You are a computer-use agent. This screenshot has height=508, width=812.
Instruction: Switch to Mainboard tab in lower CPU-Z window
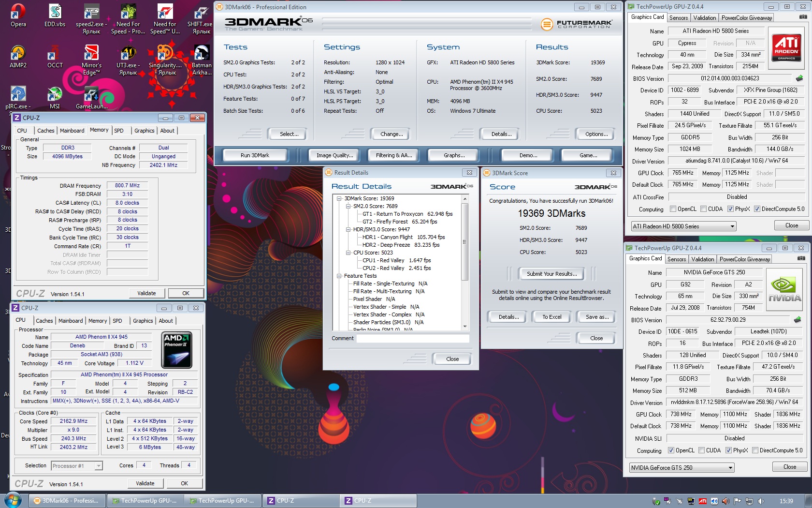pyautogui.click(x=71, y=321)
